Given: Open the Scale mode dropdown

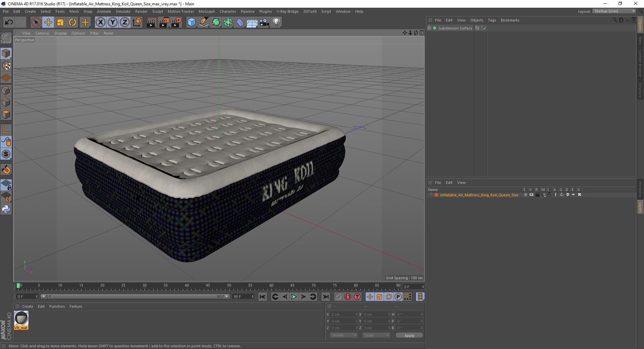Looking at the screenshot, I should [376, 335].
